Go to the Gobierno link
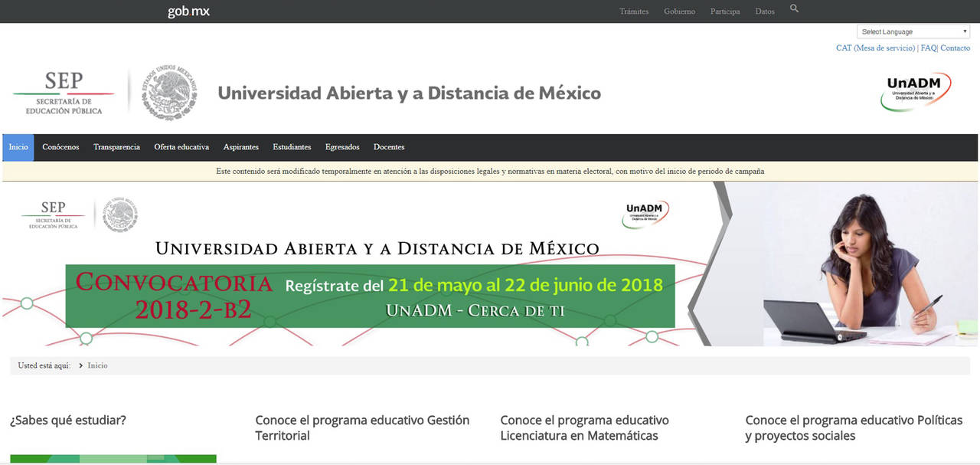 [679, 11]
